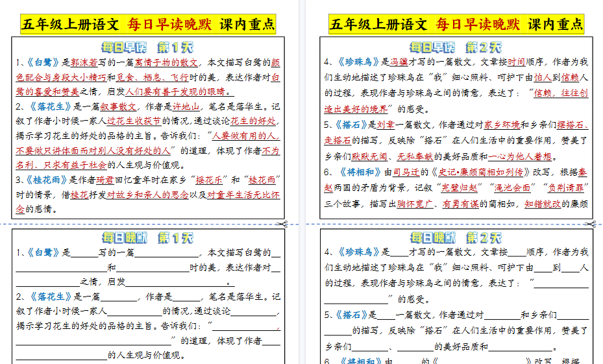The image size is (603, 364).
Task: Click 《白鹭》 in the 晚默 第1天 section
Action: 43,252
